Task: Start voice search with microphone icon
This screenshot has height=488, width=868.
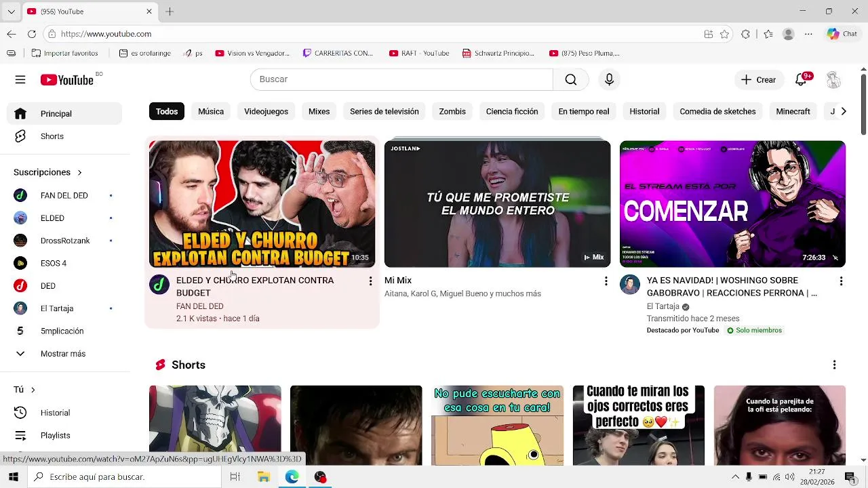Action: point(609,79)
